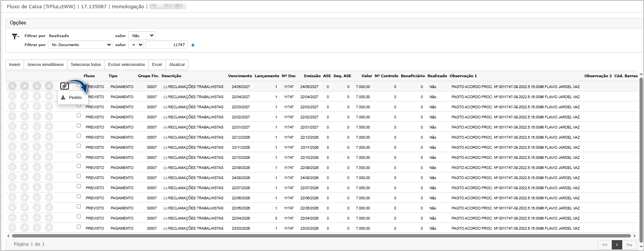This screenshot has width=644, height=251.
Task: Click the magnifier view icon in first row
Action: click(12, 86)
